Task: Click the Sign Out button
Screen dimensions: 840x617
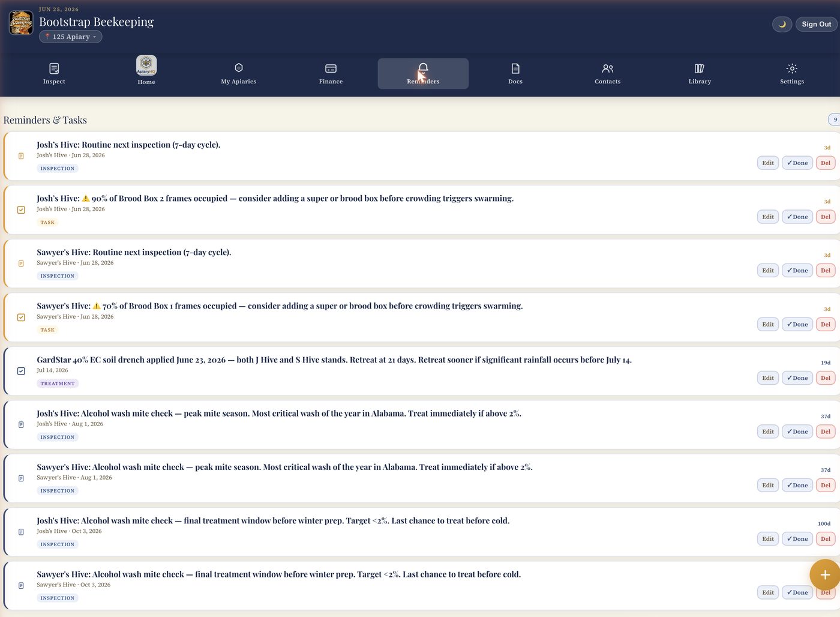Action: point(817,24)
